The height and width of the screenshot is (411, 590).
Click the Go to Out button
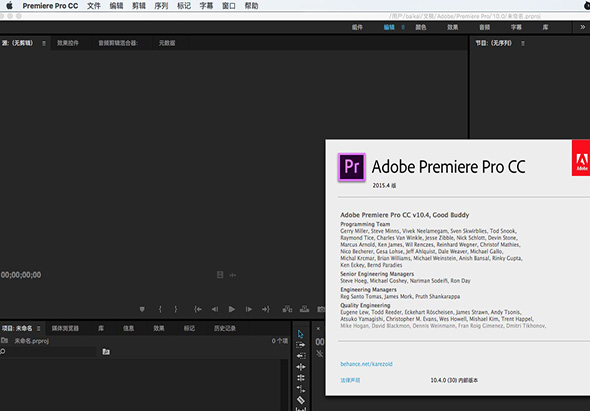pyautogui.click(x=266, y=309)
